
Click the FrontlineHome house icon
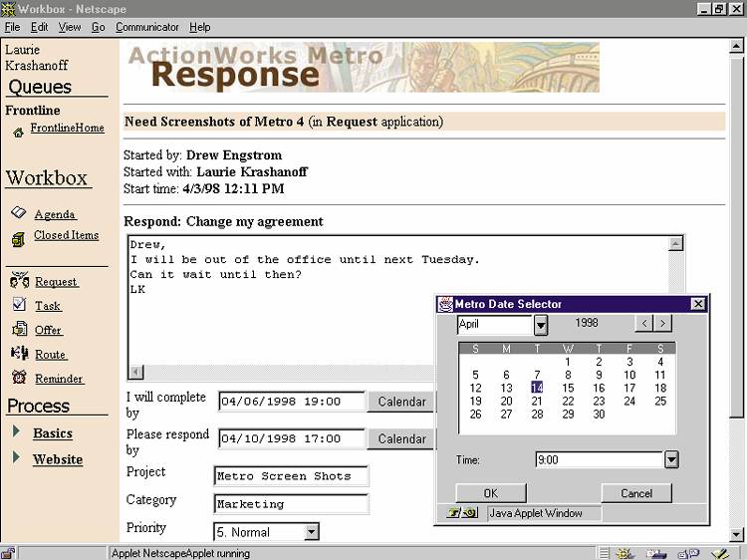point(18,133)
